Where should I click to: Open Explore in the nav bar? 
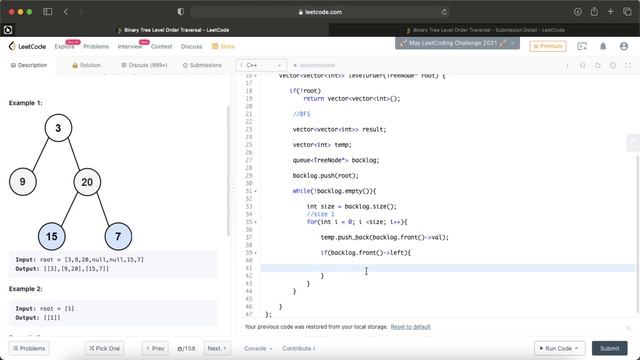point(64,47)
